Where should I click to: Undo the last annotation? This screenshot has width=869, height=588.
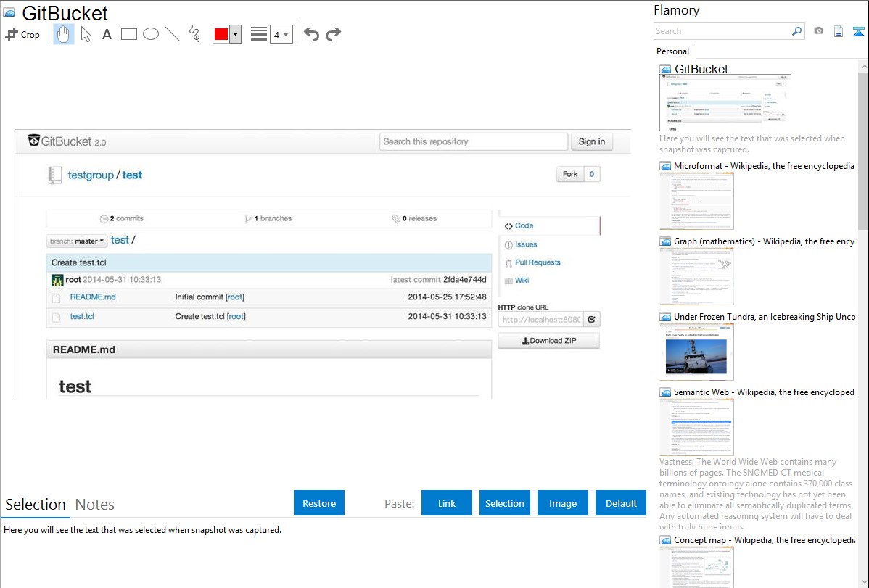pyautogui.click(x=311, y=34)
